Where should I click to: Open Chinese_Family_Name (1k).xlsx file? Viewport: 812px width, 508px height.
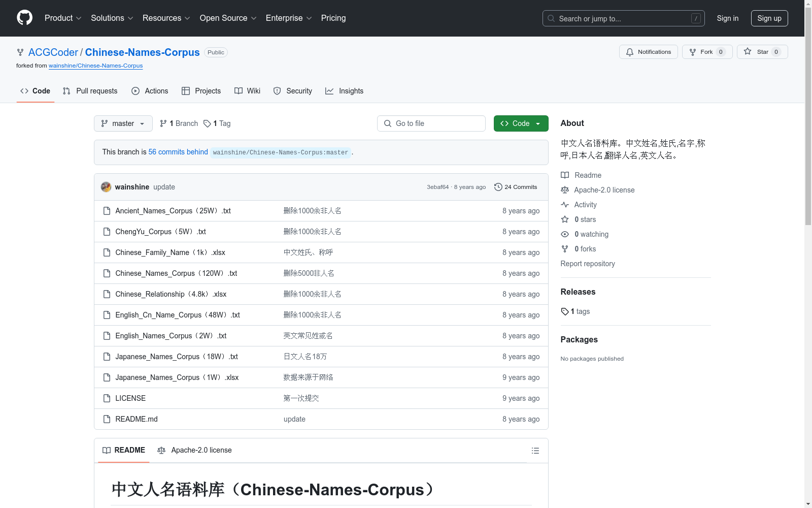(x=170, y=252)
